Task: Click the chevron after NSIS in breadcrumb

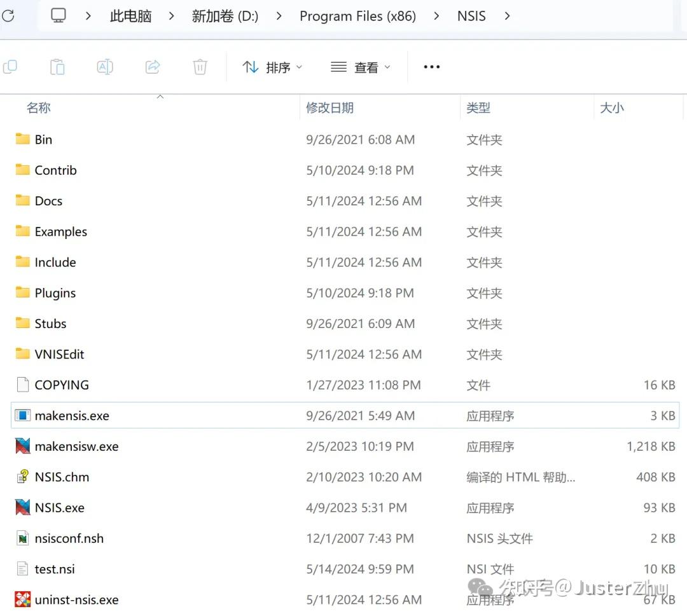Action: [x=507, y=16]
